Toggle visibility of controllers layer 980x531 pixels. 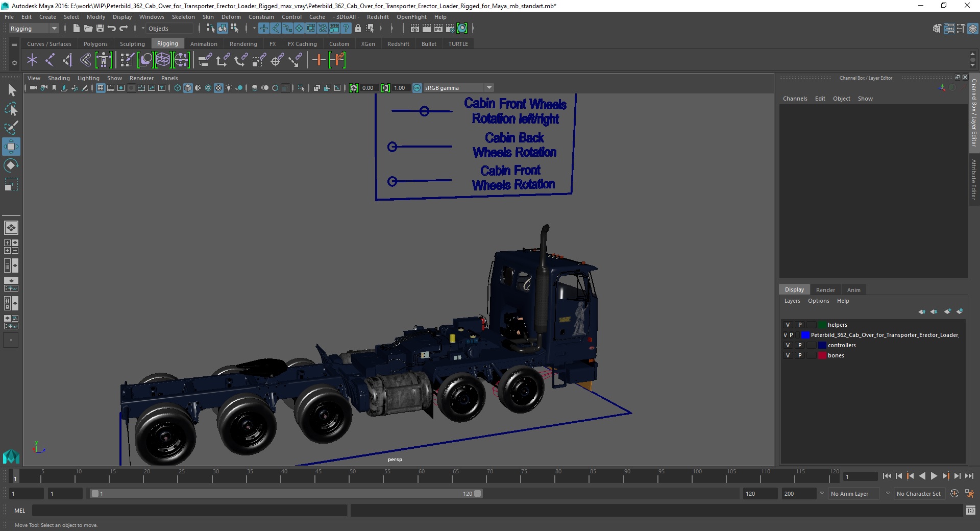(x=788, y=345)
